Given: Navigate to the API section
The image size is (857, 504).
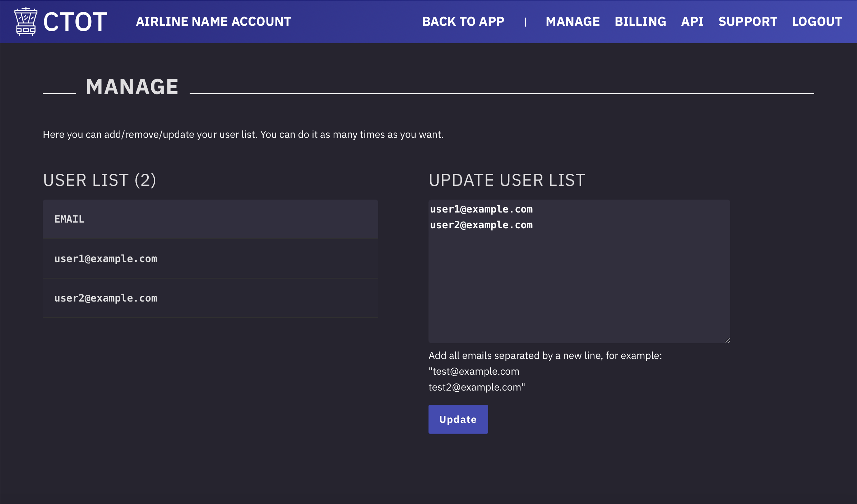Looking at the screenshot, I should click(692, 22).
